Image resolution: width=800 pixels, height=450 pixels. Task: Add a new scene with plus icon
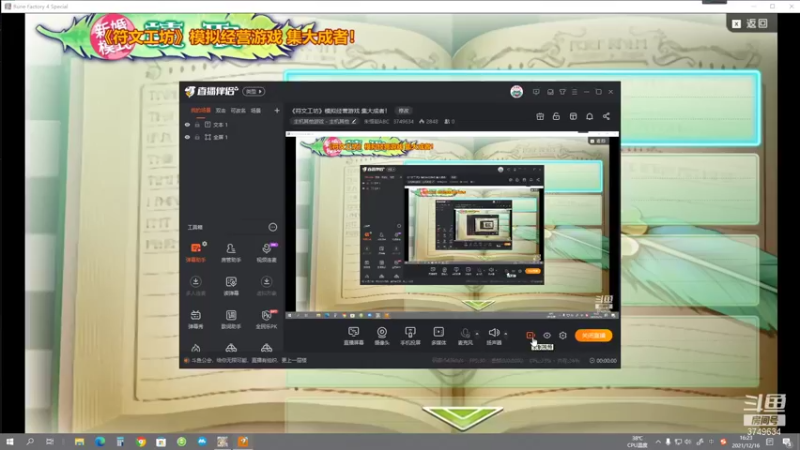coord(277,110)
